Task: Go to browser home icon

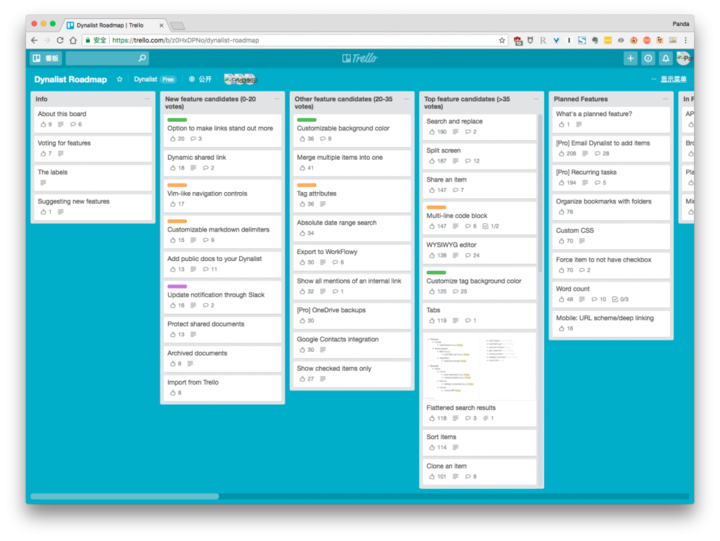Action: (73, 40)
